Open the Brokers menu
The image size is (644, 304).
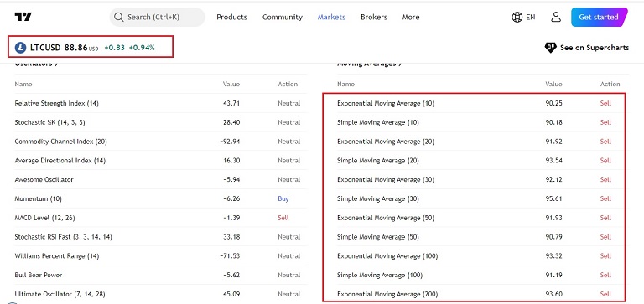(x=374, y=18)
